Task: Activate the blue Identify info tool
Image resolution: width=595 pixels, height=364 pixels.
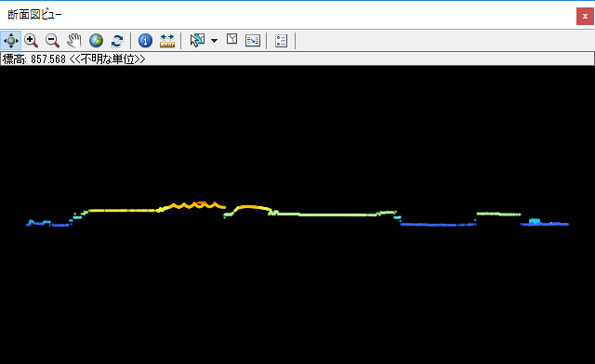Action: click(145, 40)
